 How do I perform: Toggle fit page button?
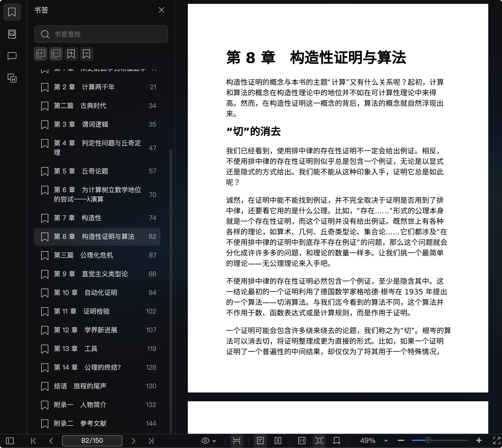[319, 441]
